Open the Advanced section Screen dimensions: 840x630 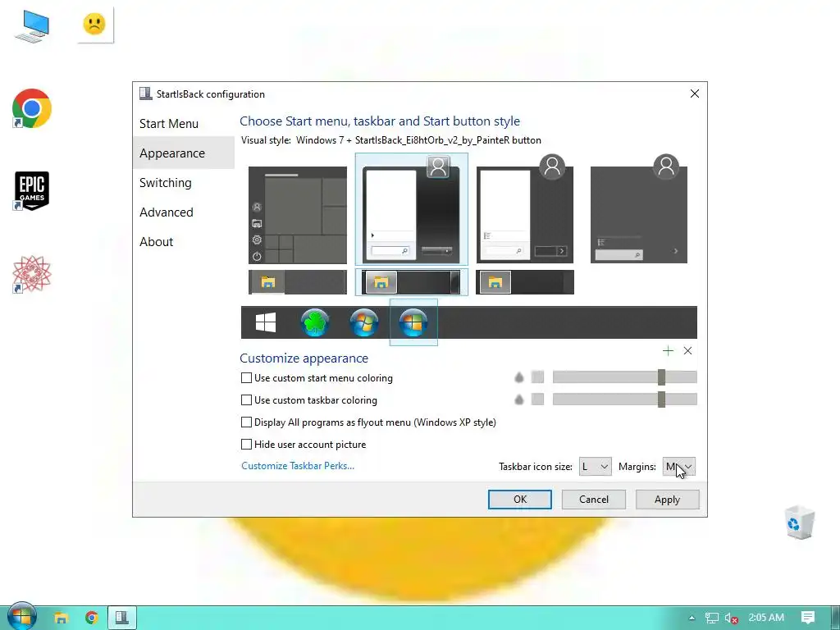(x=183, y=212)
